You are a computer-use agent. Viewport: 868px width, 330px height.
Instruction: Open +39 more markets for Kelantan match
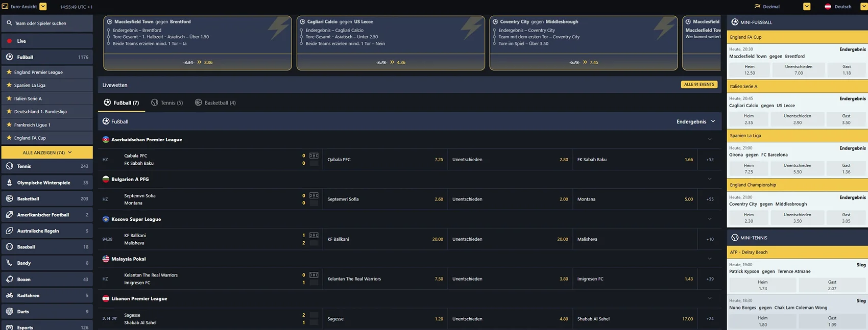pos(710,279)
